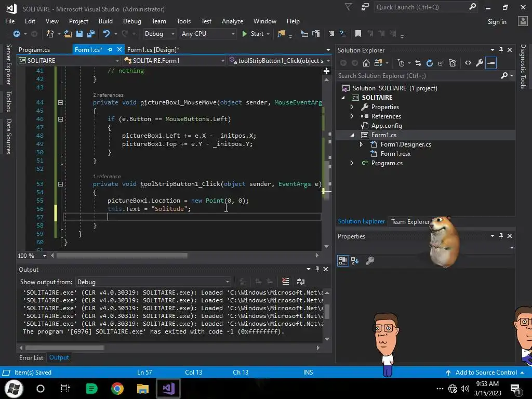Collapse the picturebox1_MouseMove method outline
This screenshot has height=399, width=532.
[60, 102]
